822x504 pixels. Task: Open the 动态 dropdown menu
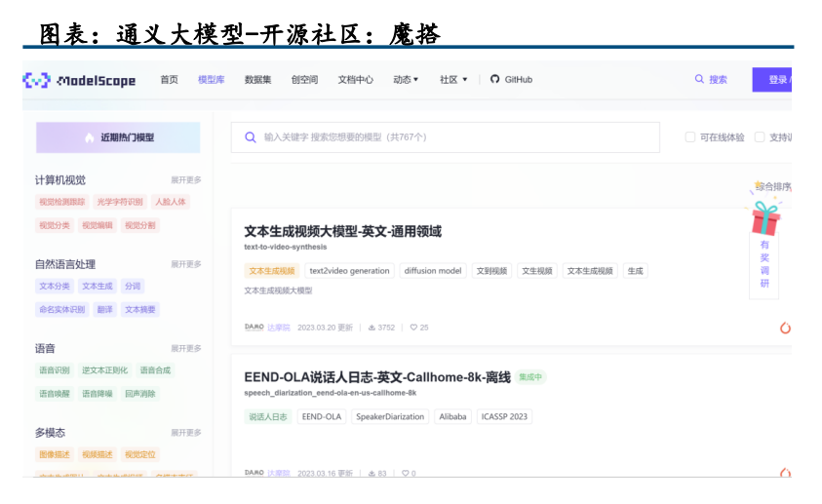tap(406, 80)
